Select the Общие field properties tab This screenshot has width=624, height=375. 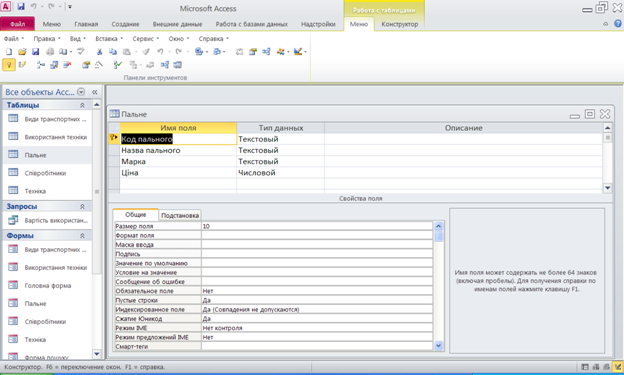point(136,215)
